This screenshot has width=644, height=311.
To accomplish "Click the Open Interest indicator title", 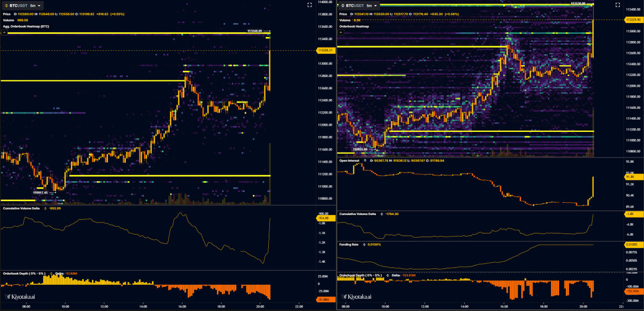I will (350, 160).
